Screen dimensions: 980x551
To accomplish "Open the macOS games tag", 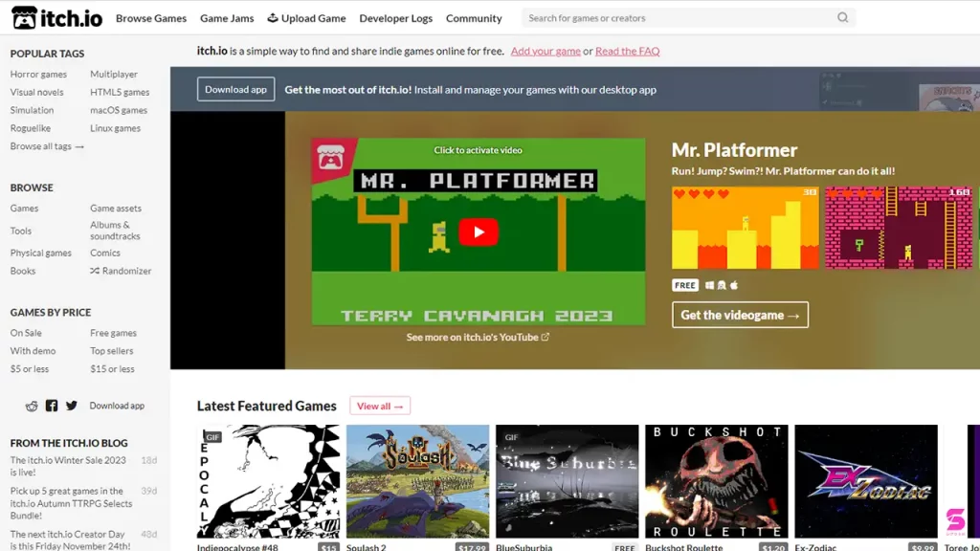I will [119, 110].
